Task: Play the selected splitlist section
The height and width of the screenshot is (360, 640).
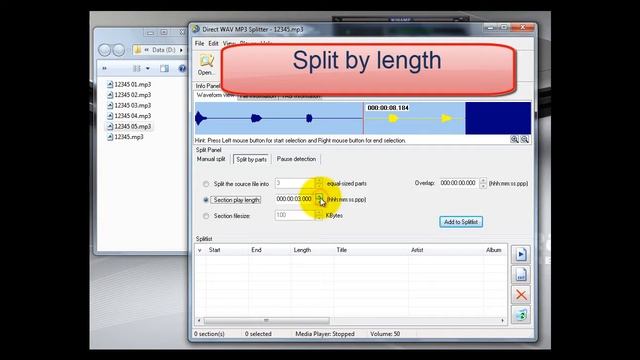Action: (521, 255)
